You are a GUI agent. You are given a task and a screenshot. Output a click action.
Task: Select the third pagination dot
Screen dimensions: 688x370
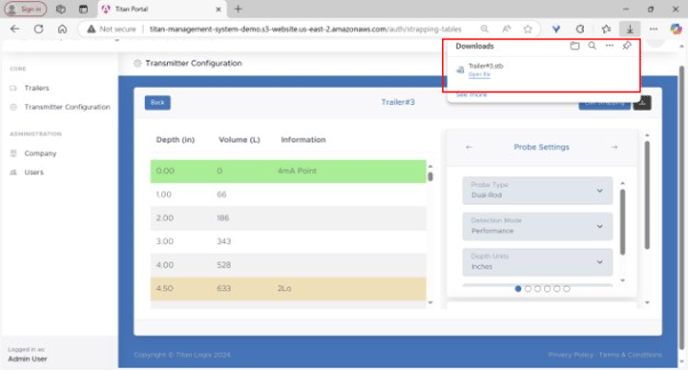click(538, 289)
